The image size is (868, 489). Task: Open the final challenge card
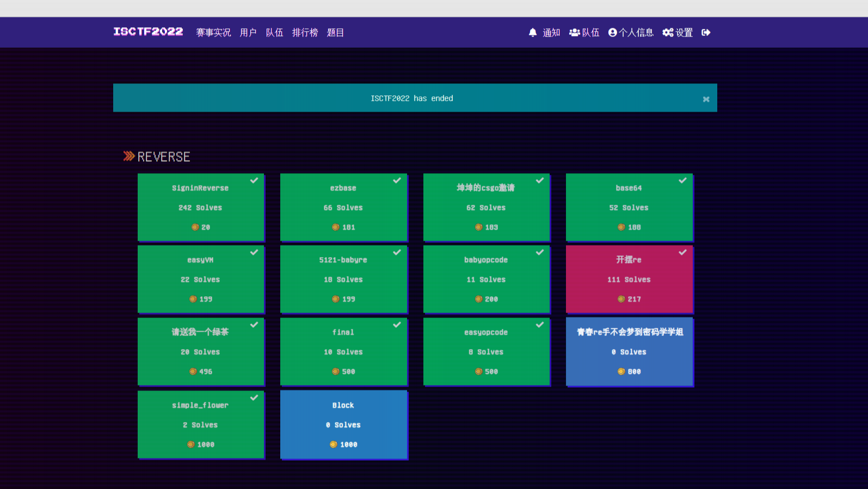[x=343, y=351]
